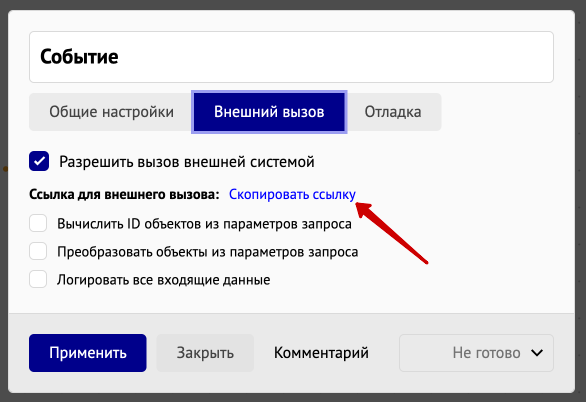
Task: Open the 'Комментарий' section
Action: pos(321,353)
